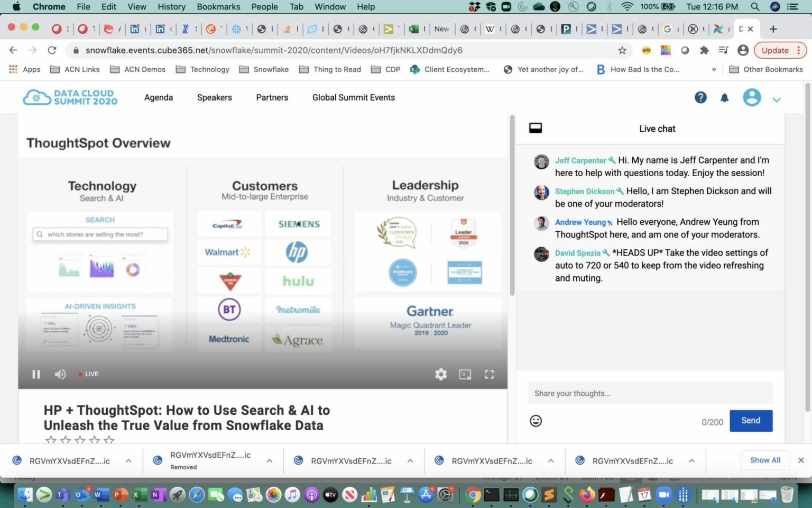Click the user profile avatar icon
The image size is (812, 508).
click(x=752, y=97)
